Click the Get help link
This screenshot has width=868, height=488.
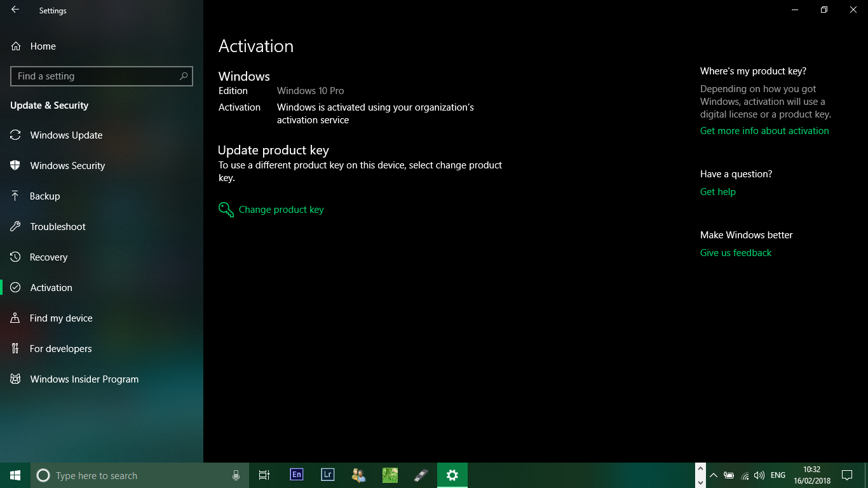(x=718, y=192)
